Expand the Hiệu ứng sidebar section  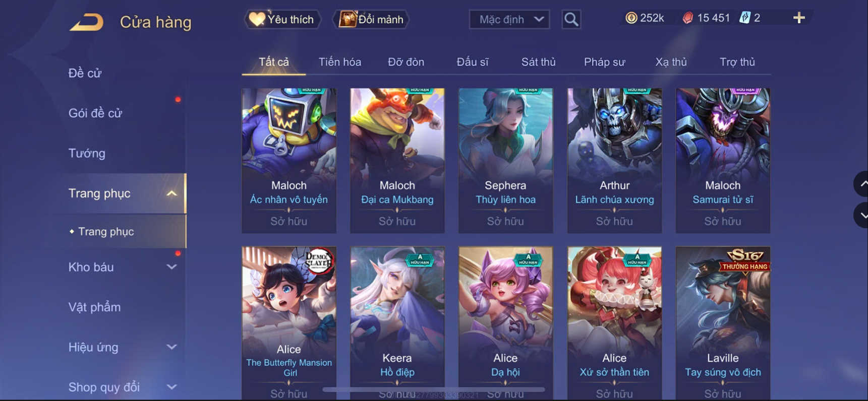click(x=171, y=347)
